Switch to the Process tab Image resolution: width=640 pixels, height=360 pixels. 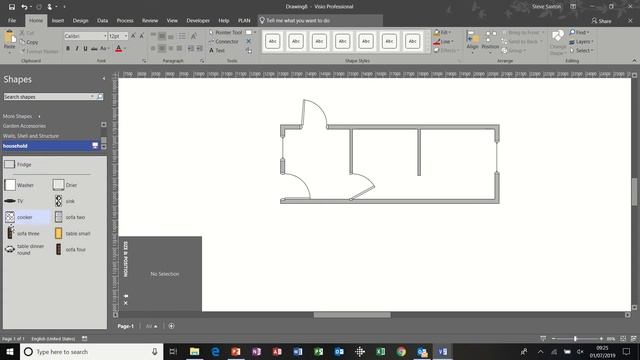pyautogui.click(x=125, y=20)
